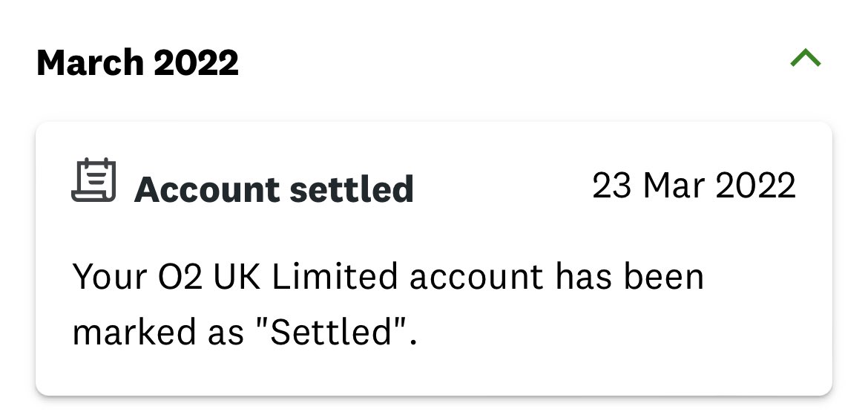Click the 23 Mar 2022 date

coord(694,185)
